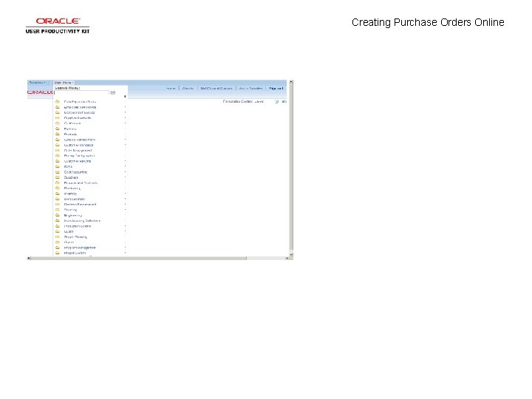Open the Services Procurement menu item

[x=80, y=204]
